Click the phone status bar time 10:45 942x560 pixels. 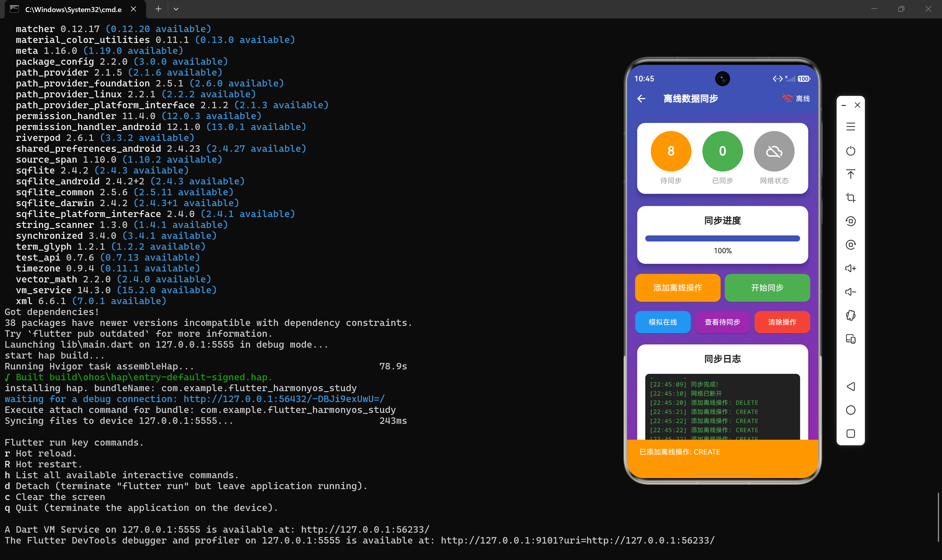[x=644, y=79]
